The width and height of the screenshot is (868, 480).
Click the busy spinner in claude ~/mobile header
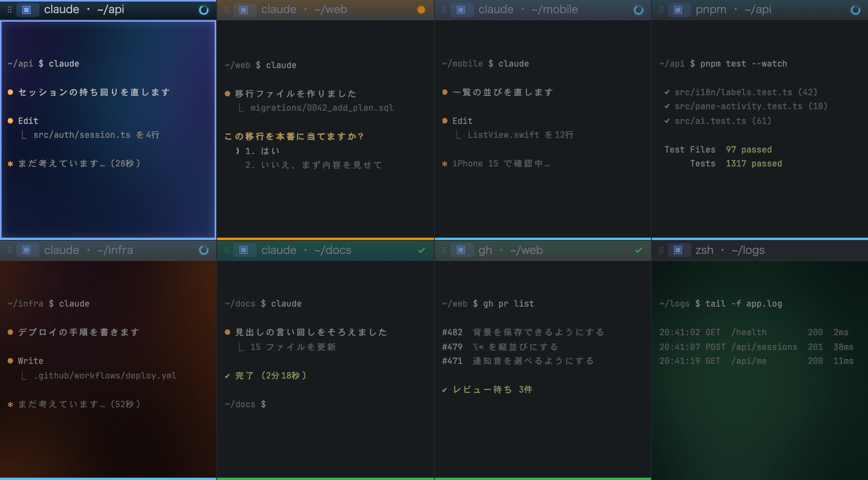(639, 10)
